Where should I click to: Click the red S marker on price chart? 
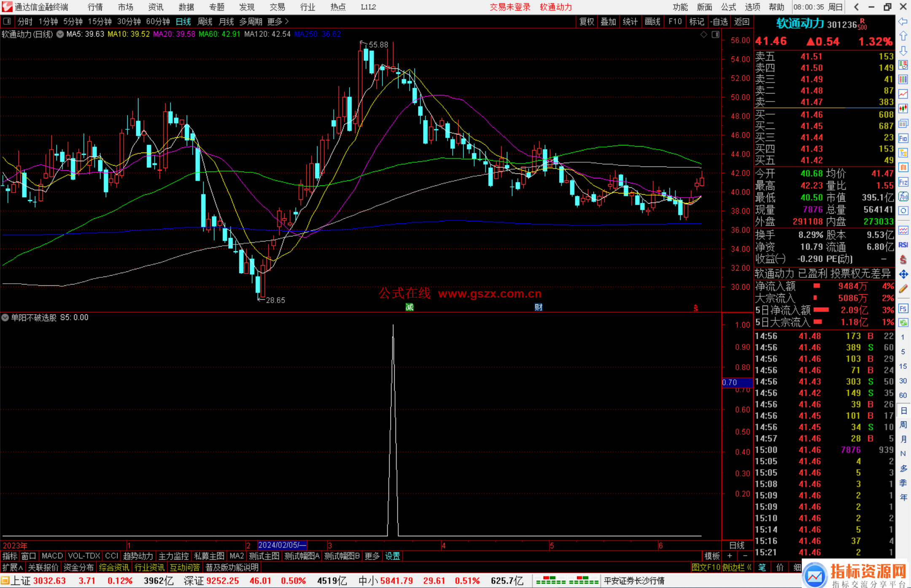[x=695, y=308]
